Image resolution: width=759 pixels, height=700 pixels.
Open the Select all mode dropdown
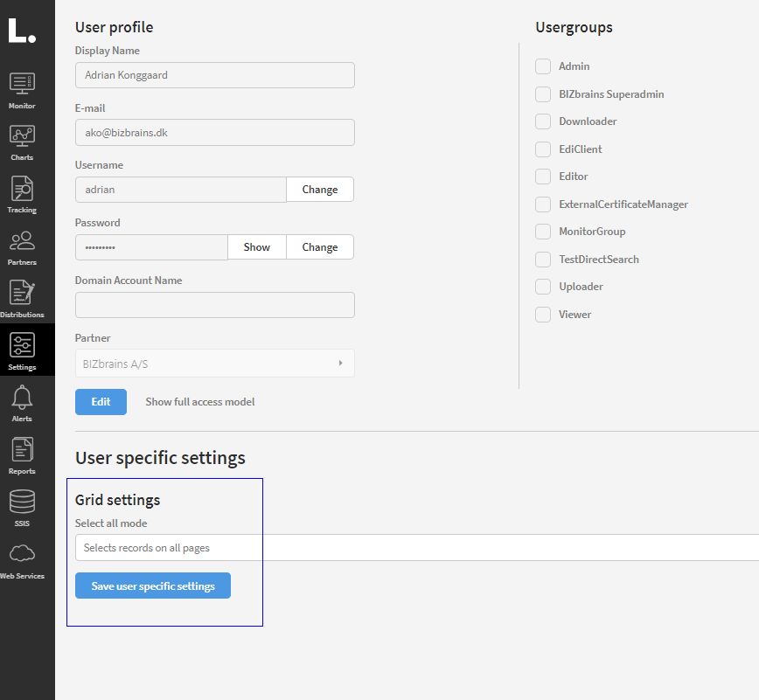coord(416,548)
